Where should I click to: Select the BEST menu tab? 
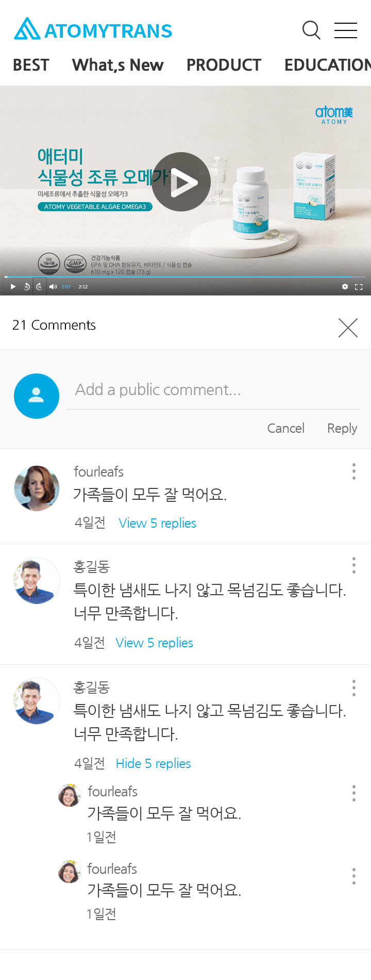click(31, 65)
